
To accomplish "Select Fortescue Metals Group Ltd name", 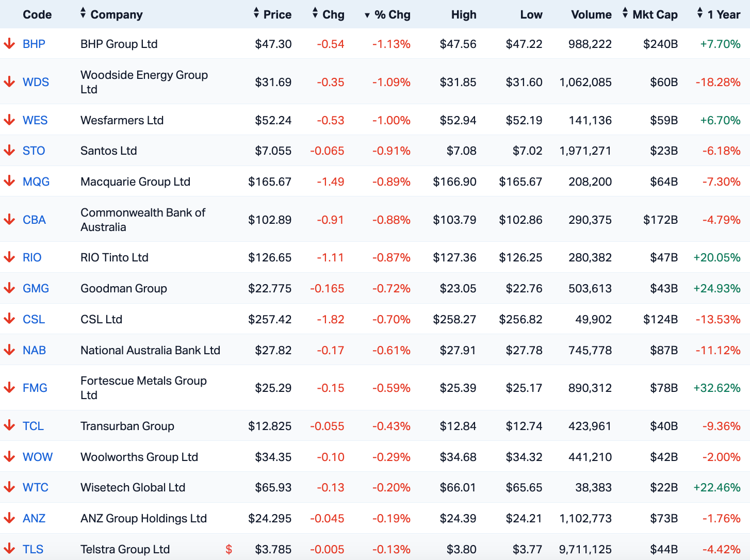I will coord(144,388).
